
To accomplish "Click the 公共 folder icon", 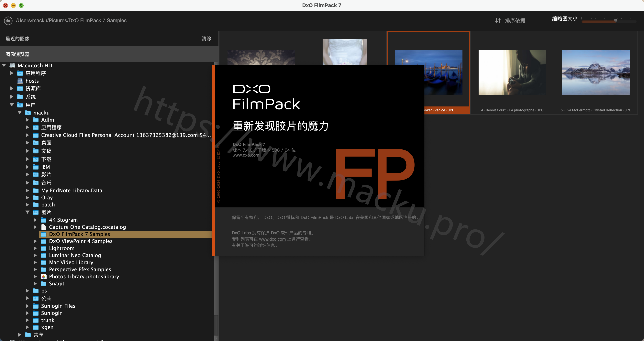I will [x=36, y=298].
